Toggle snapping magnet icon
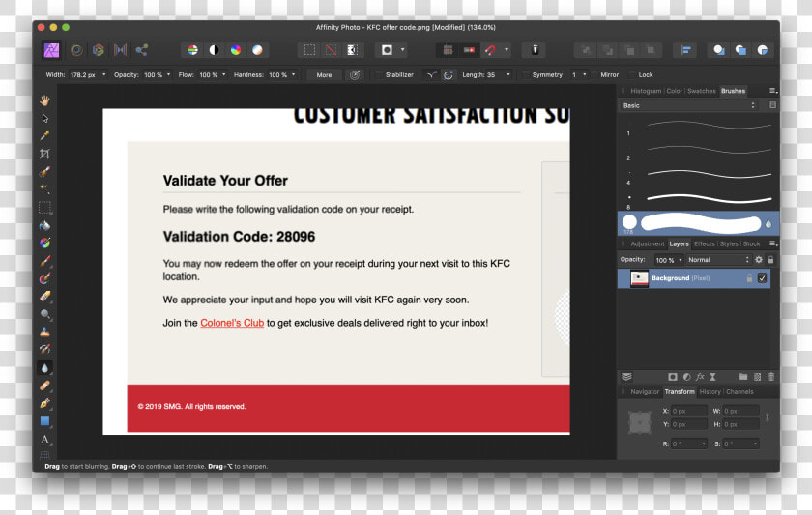 point(490,50)
